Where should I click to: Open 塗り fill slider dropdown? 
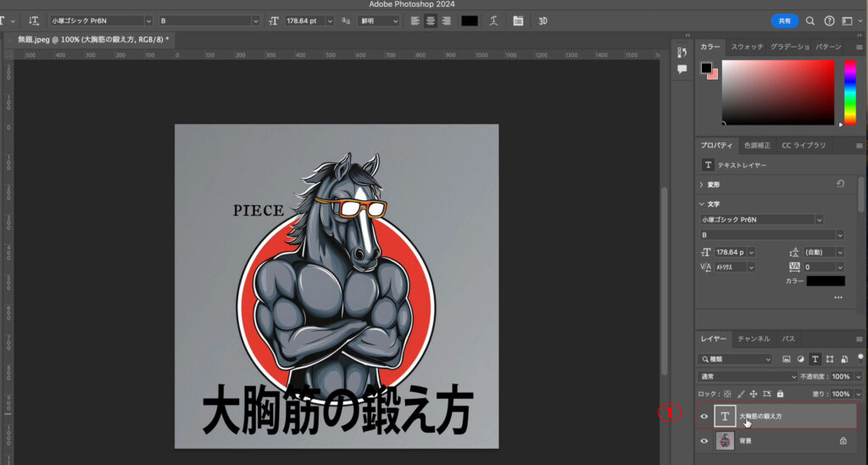coord(859,394)
